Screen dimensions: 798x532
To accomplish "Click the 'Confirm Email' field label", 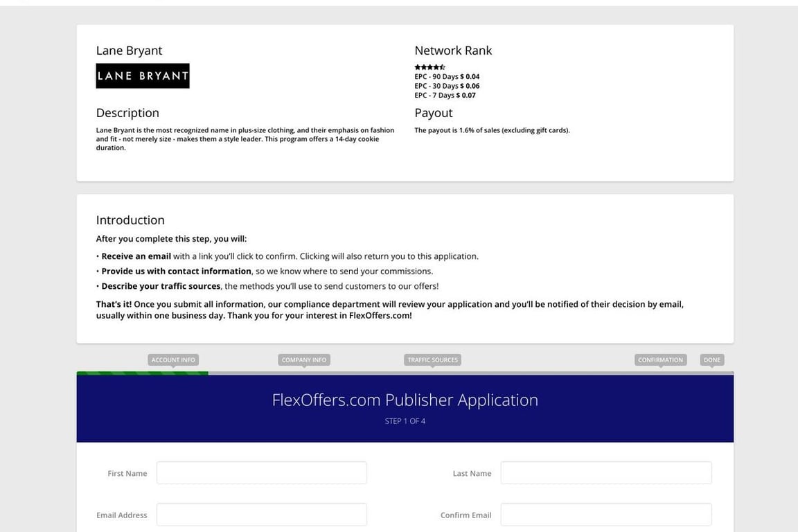I will click(466, 515).
